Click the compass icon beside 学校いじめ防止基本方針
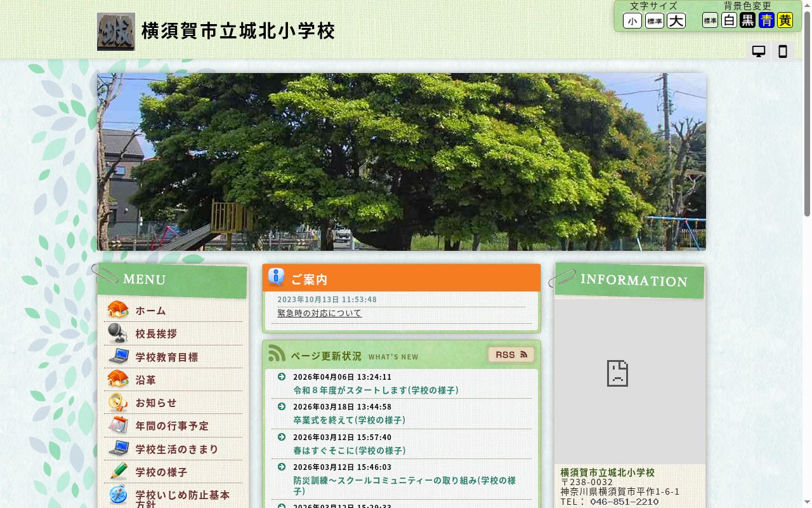The height and width of the screenshot is (508, 812). click(x=118, y=495)
